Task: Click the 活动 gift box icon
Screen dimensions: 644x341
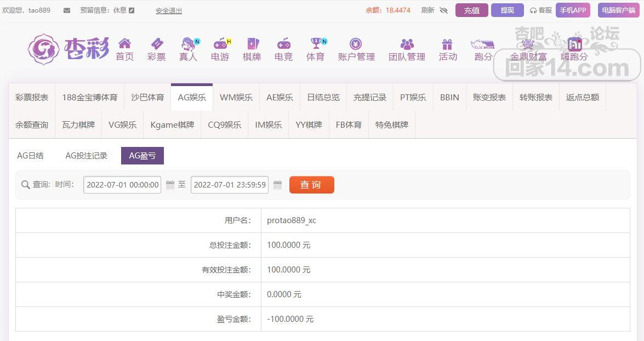Action: point(447,44)
